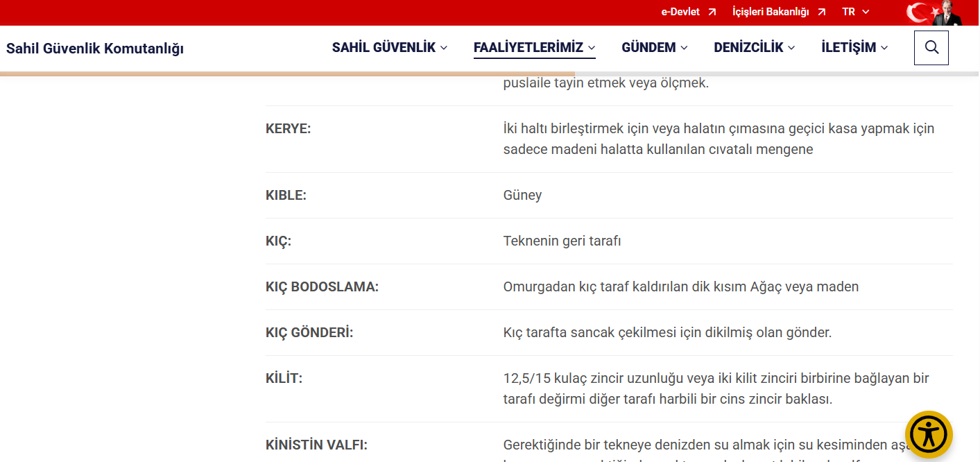Image resolution: width=980 pixels, height=462 pixels.
Task: Expand the chevron next to FAALİYETLERİMİZ
Action: click(x=592, y=48)
